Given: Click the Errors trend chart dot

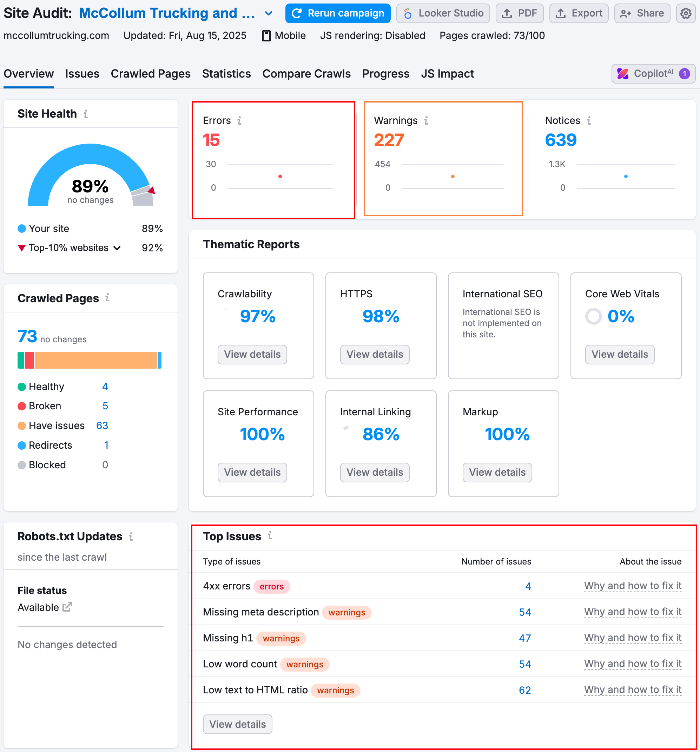Looking at the screenshot, I should [280, 177].
